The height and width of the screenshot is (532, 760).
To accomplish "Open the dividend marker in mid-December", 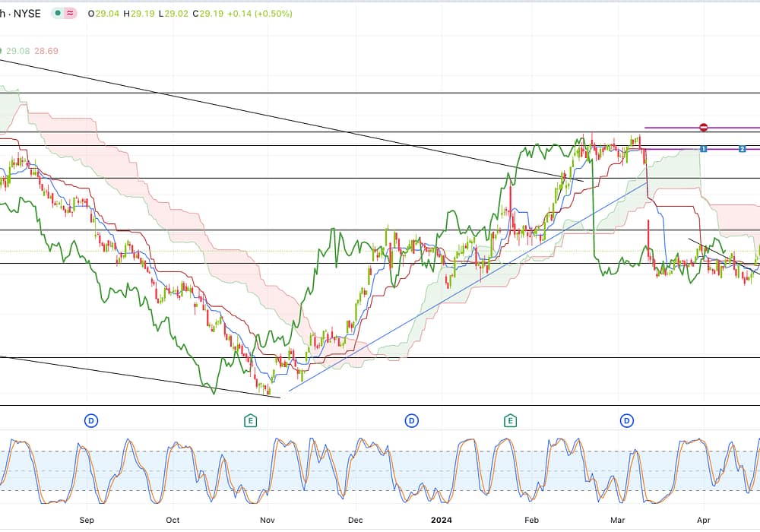I will pyautogui.click(x=411, y=420).
